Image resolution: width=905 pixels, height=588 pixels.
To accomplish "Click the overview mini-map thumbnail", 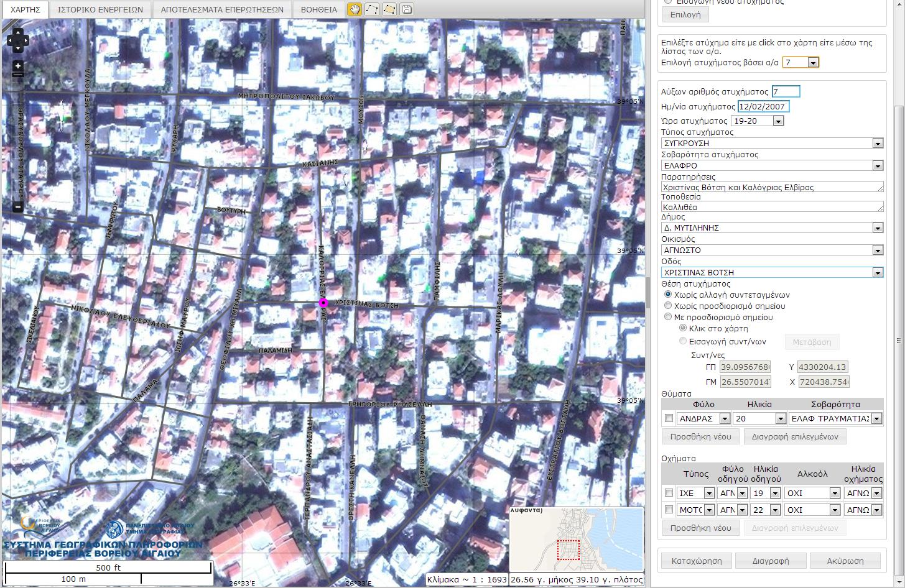I will point(576,540).
